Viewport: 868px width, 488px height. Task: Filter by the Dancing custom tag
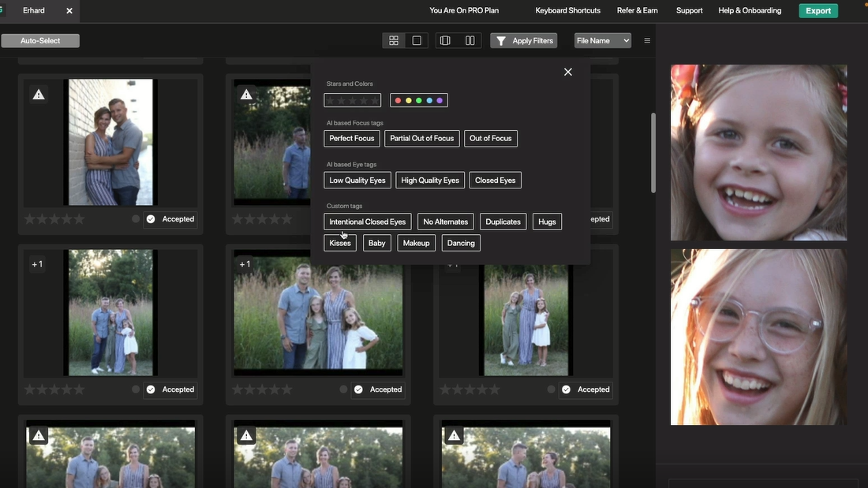point(461,243)
